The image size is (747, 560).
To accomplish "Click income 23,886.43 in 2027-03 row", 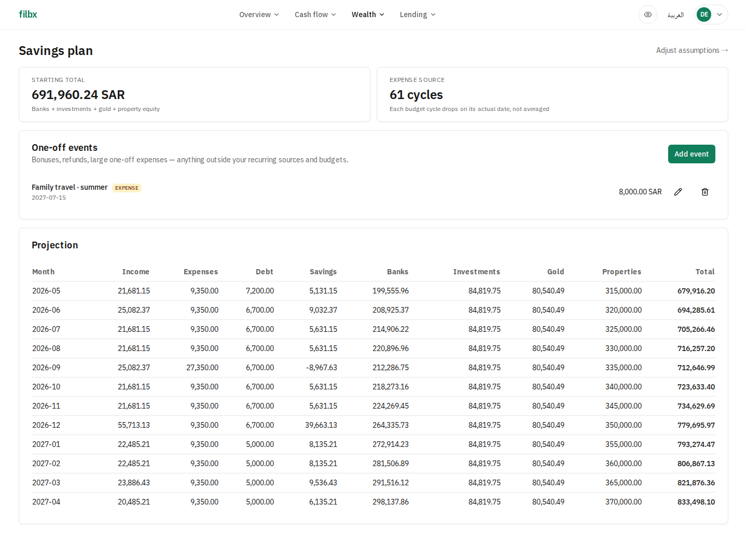I will [134, 483].
